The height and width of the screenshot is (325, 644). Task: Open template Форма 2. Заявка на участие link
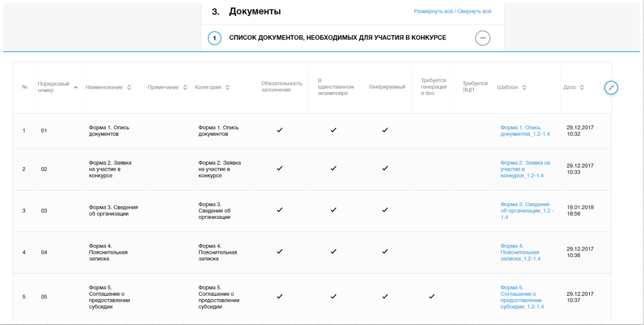(x=525, y=169)
